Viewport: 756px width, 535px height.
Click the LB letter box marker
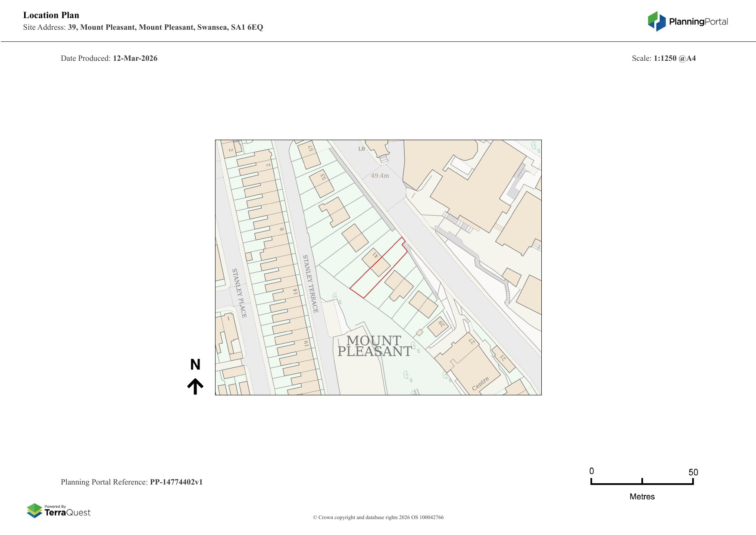tap(361, 149)
